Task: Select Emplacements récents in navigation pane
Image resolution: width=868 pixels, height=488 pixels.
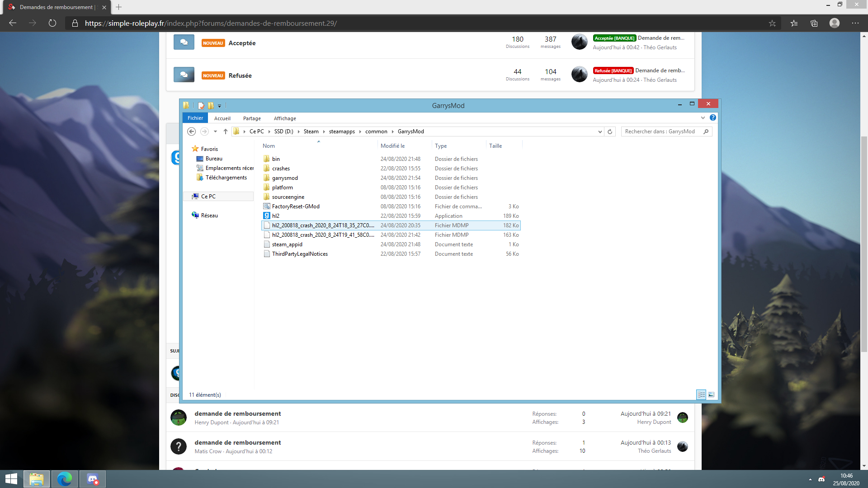Action: (x=229, y=168)
